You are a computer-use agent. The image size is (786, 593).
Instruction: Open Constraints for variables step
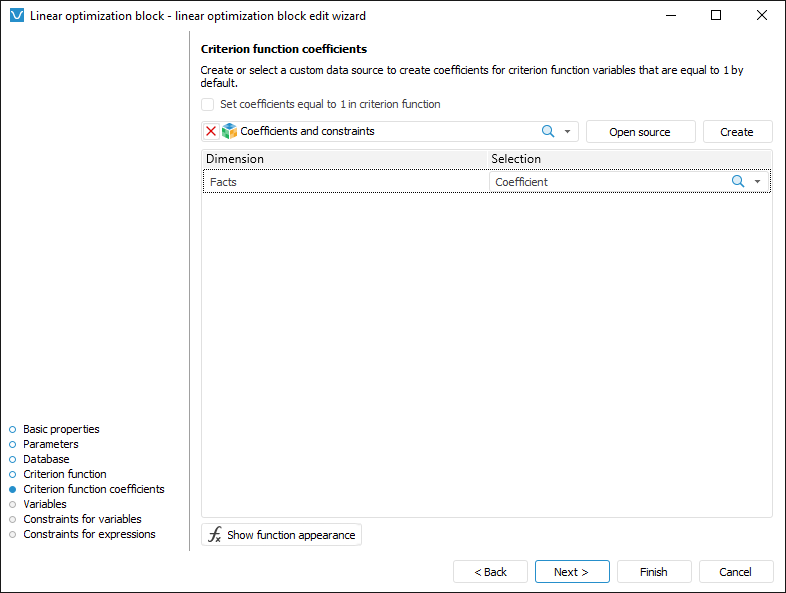pyautogui.click(x=82, y=519)
